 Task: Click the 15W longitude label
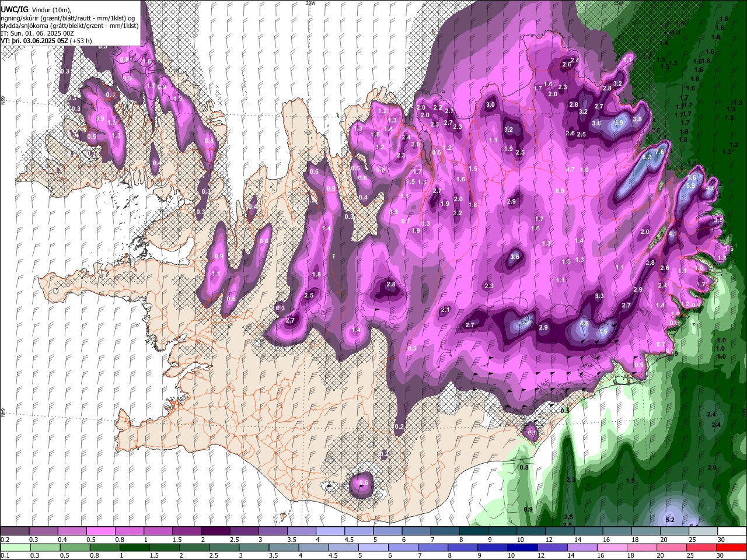pyautogui.click(x=618, y=3)
